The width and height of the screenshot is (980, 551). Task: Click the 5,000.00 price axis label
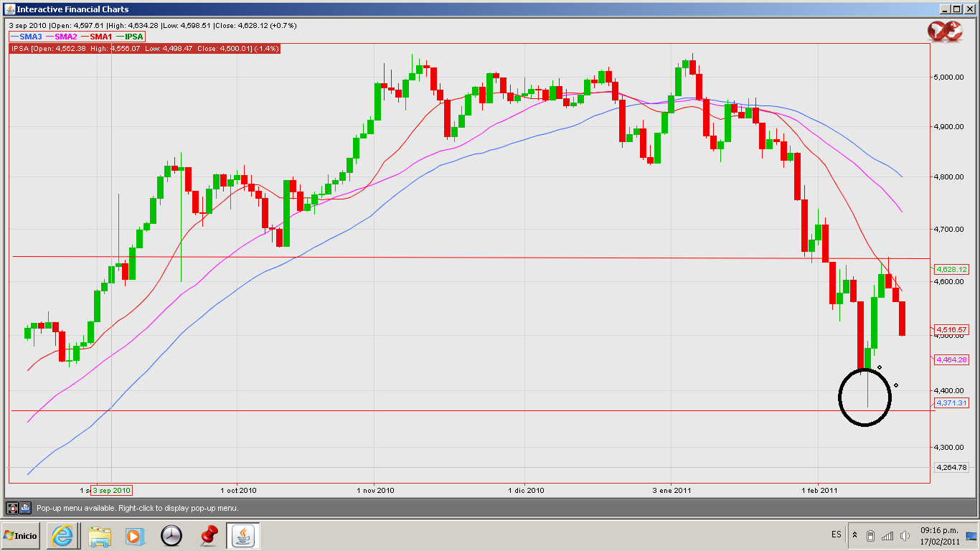pyautogui.click(x=951, y=77)
